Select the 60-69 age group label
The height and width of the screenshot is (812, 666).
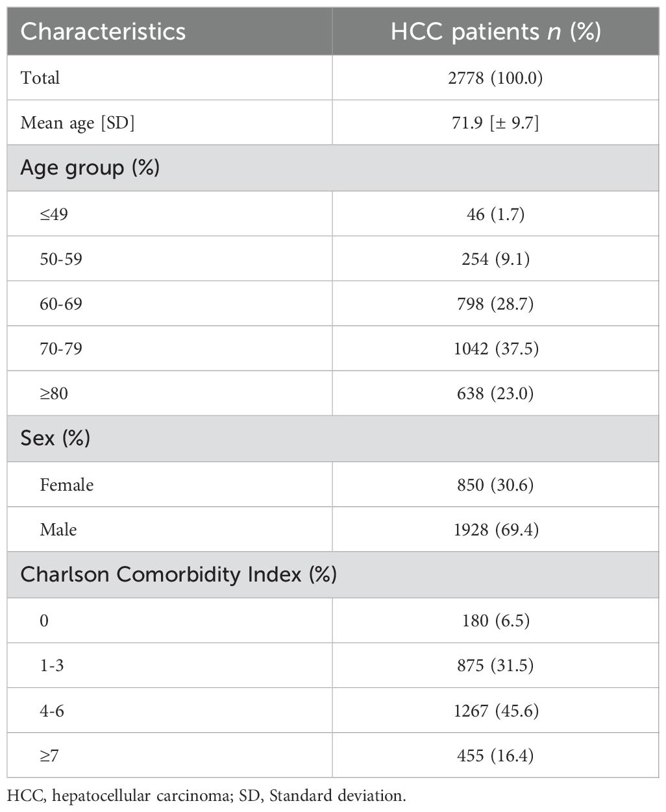[x=61, y=304]
